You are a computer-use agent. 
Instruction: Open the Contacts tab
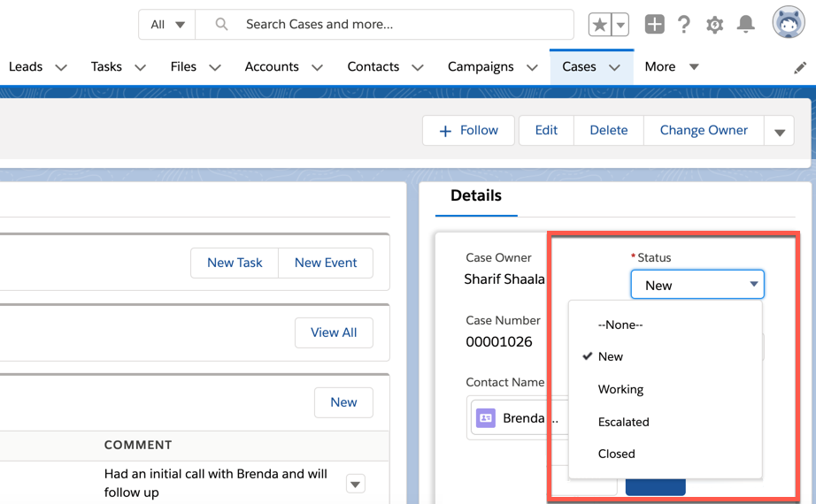coord(373,67)
